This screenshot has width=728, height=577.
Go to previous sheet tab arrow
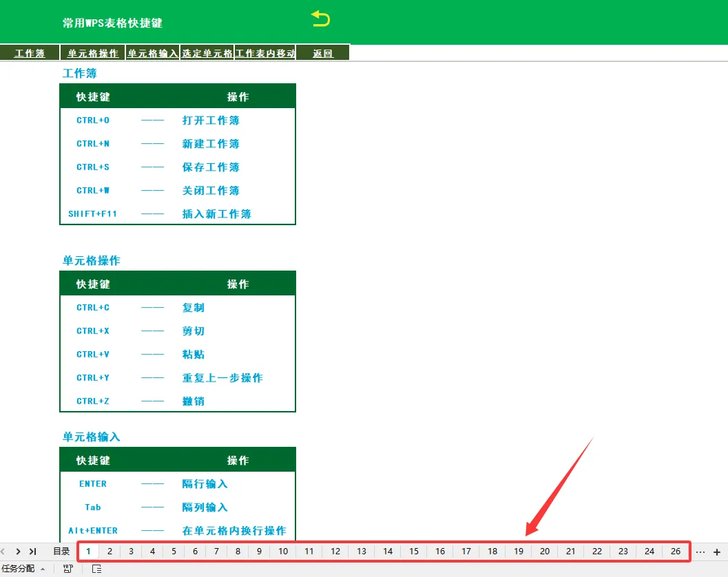click(x=3, y=552)
